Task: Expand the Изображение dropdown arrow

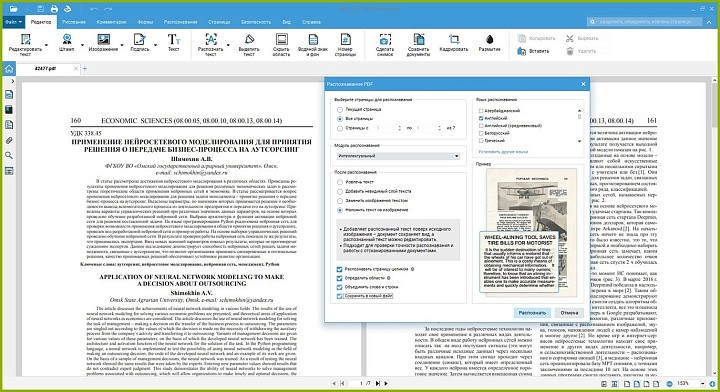Action: coord(122,45)
